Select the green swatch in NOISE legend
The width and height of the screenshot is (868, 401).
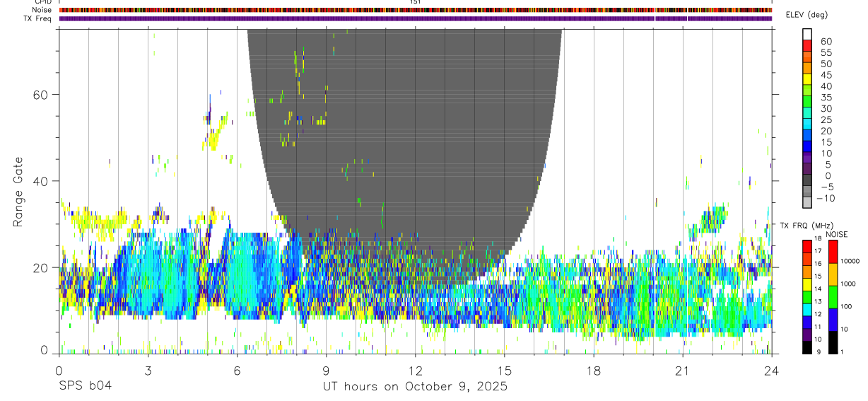pos(832,296)
